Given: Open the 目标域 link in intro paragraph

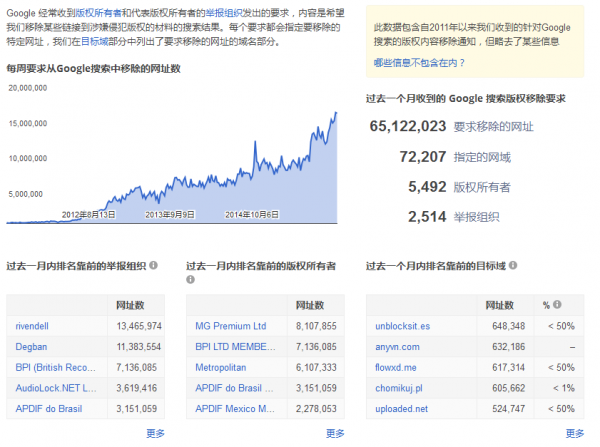Looking at the screenshot, I should (x=95, y=41).
